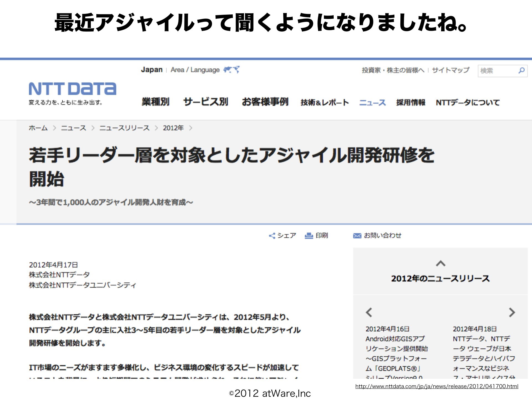Click the nttdata.com source URL
Screen dimensions: 532x399
(x=437, y=386)
